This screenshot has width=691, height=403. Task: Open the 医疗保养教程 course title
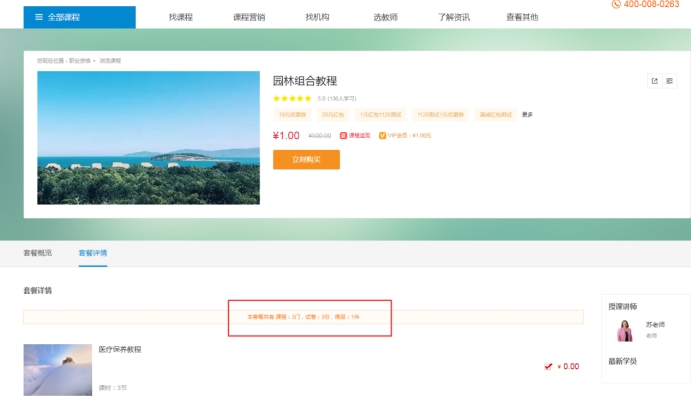[x=120, y=350]
